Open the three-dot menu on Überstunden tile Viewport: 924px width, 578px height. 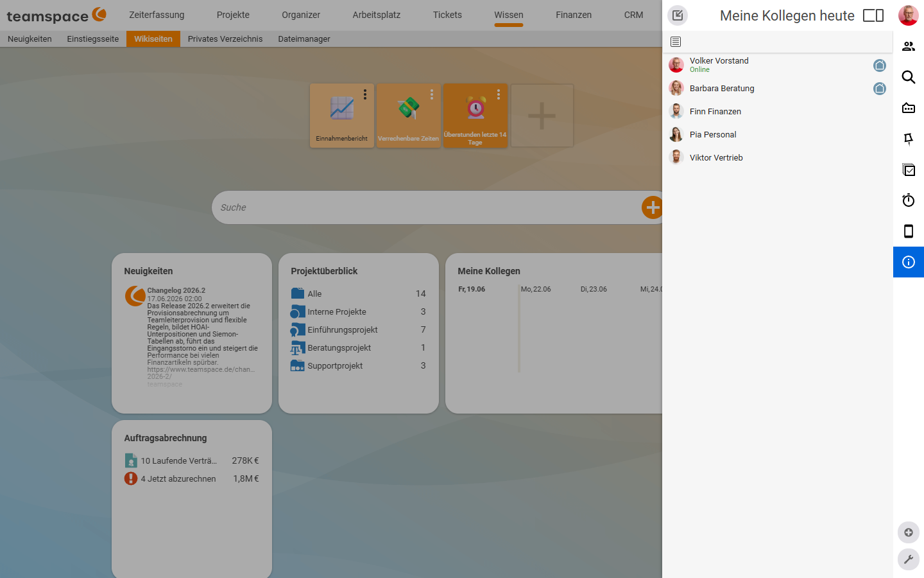[x=499, y=94]
